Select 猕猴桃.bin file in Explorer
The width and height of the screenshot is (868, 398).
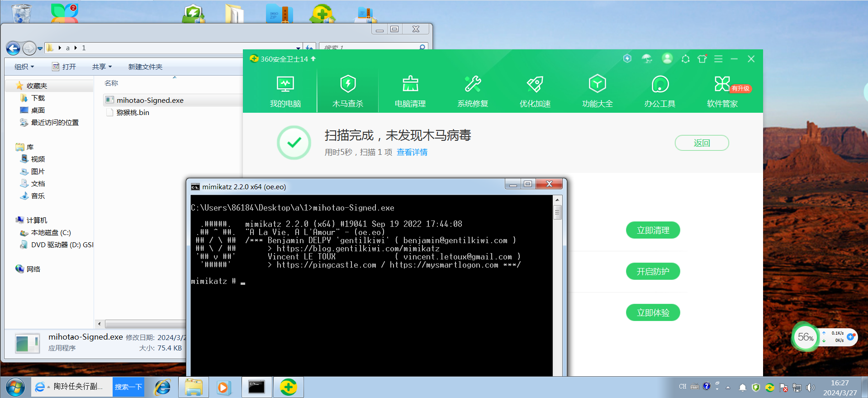coord(133,112)
